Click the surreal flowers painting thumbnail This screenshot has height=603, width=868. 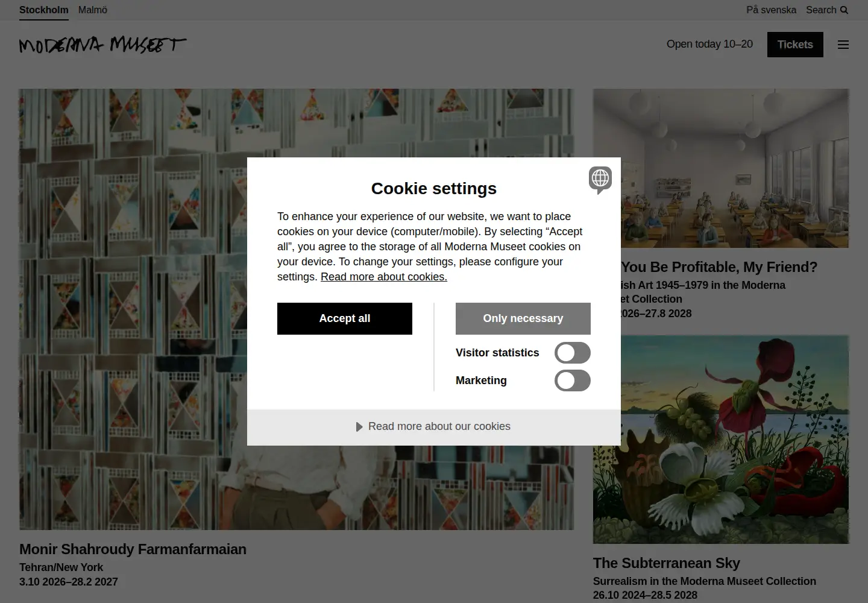(721, 439)
